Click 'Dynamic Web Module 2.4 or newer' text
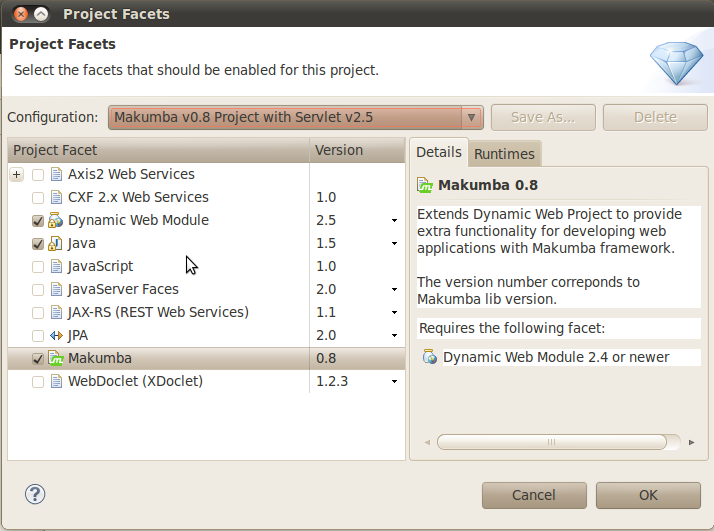This screenshot has width=714, height=531. pyautogui.click(x=556, y=357)
